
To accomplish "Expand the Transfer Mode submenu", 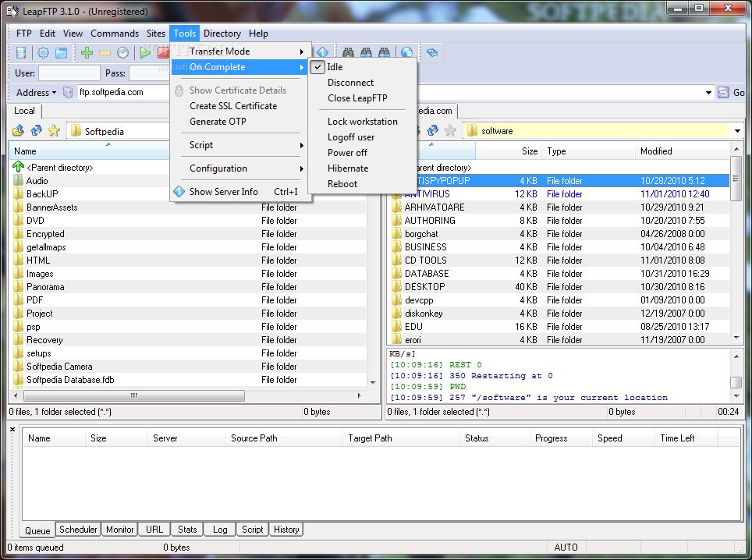I will (242, 51).
